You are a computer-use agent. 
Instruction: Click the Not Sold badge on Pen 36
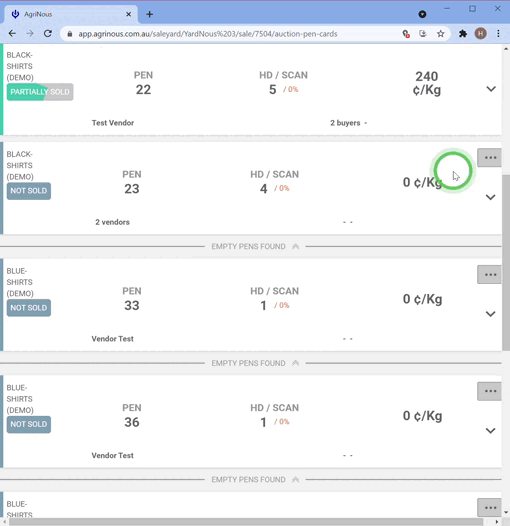point(29,424)
